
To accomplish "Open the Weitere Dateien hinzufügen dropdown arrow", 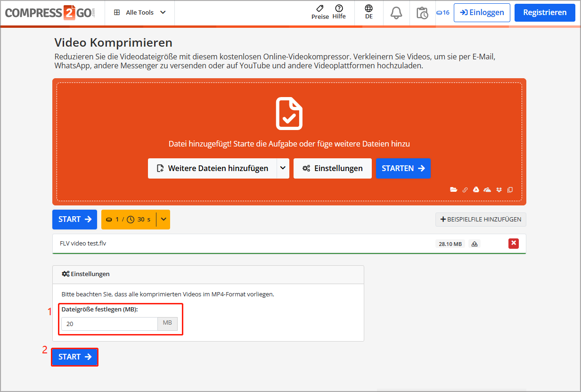I will [283, 168].
